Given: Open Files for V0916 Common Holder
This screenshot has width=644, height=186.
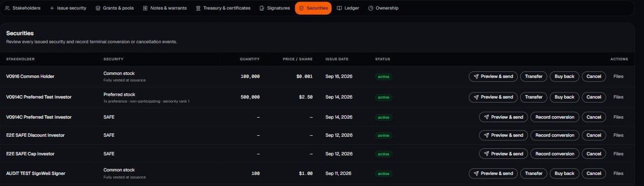Looking at the screenshot, I should [618, 76].
